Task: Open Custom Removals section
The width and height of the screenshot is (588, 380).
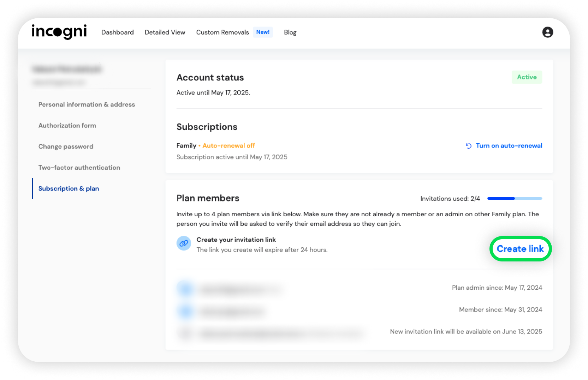Action: tap(222, 32)
